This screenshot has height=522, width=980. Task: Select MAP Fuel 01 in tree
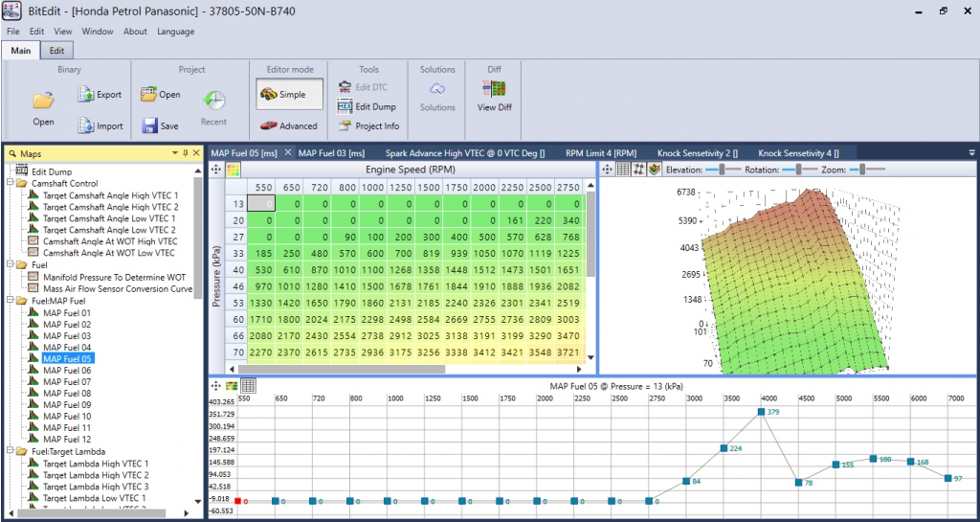click(x=67, y=312)
